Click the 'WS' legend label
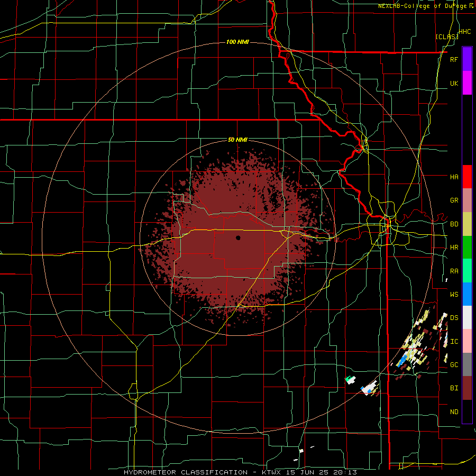476x476 pixels. [454, 294]
